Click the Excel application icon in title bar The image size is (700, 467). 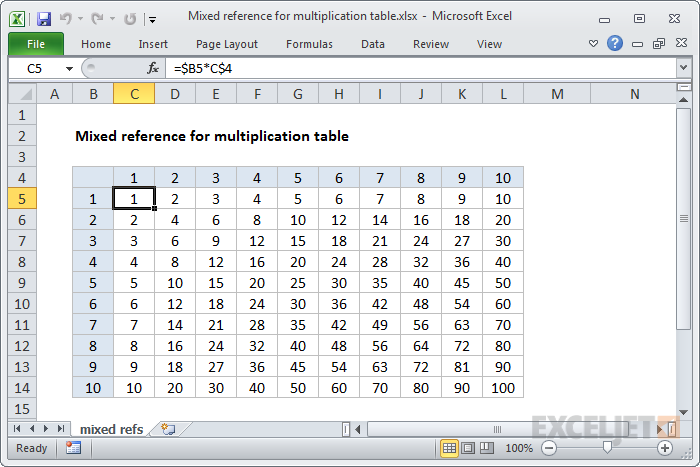click(17, 19)
